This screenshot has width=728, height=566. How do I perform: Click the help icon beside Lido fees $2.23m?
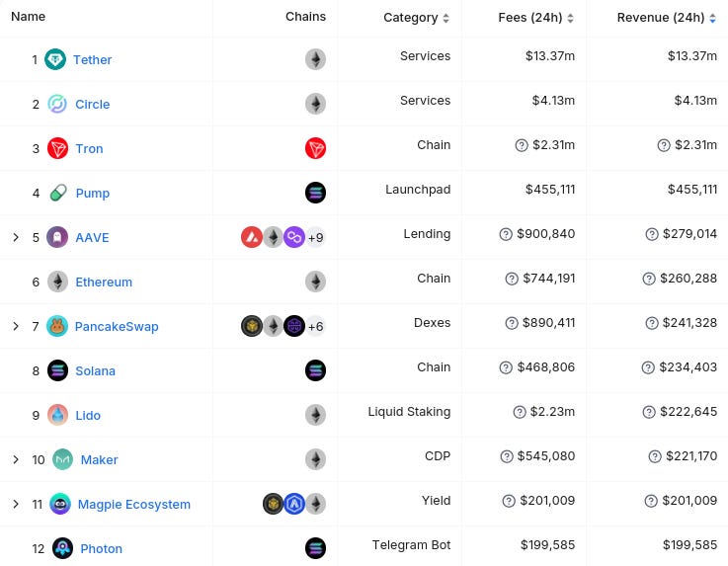coord(520,412)
